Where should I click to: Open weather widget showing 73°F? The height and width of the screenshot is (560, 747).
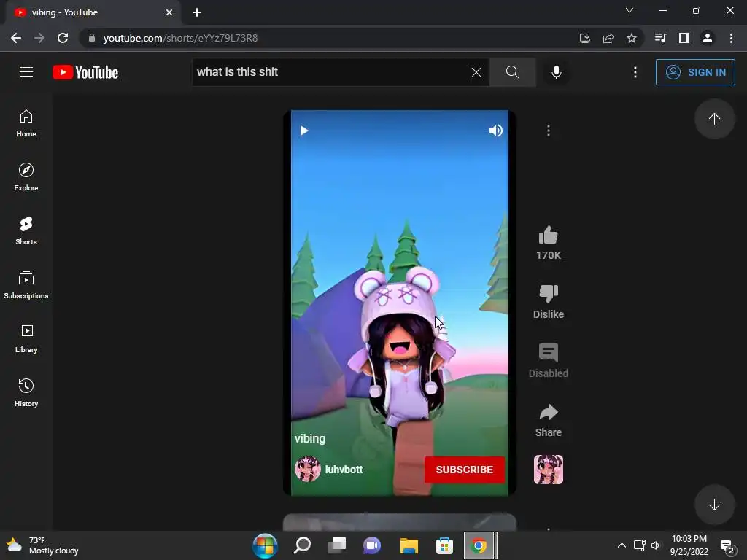pyautogui.click(x=43, y=545)
